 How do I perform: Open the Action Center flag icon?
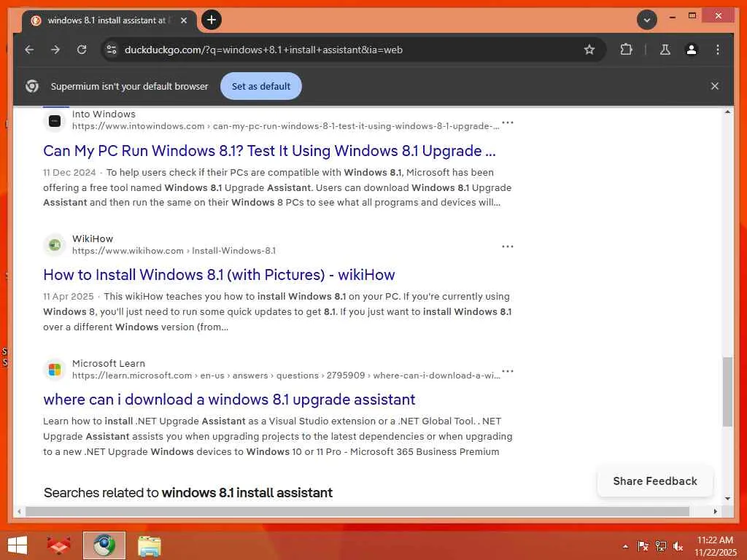[x=643, y=546]
